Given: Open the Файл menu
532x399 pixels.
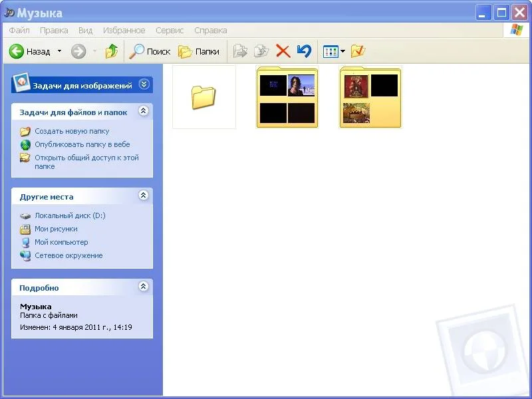Looking at the screenshot, I should 19,31.
